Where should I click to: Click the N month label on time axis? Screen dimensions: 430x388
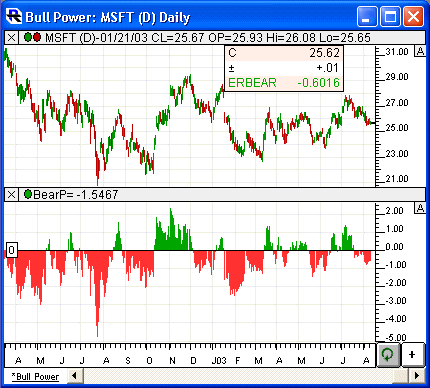(172, 361)
